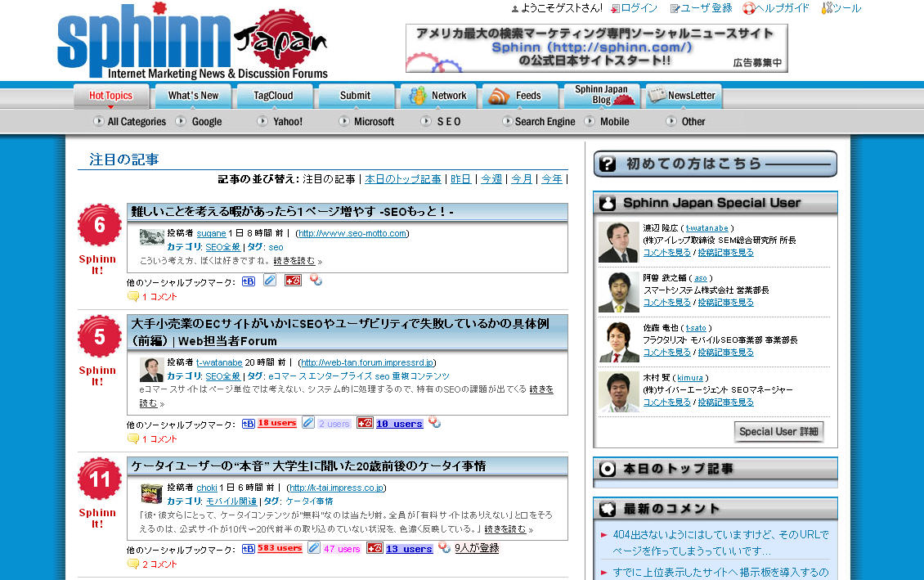The image size is (924, 580).
Task: Click clip icon beside 2 users
Action: [308, 423]
